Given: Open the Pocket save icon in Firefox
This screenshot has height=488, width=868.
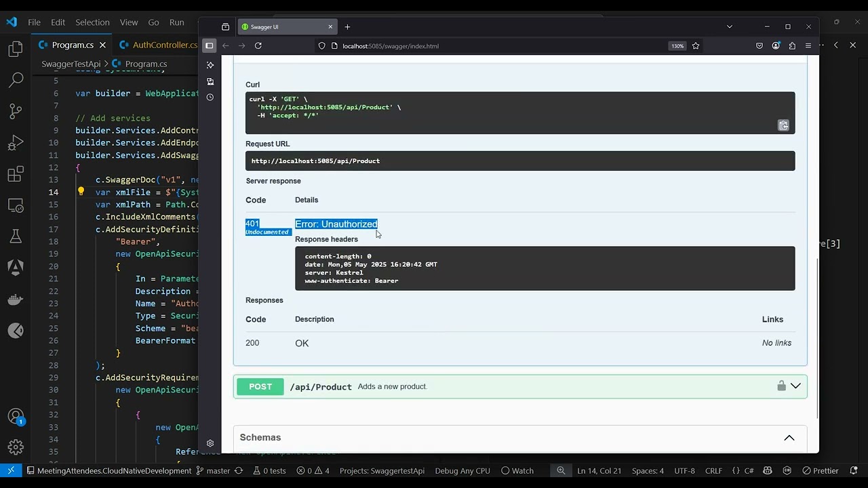Looking at the screenshot, I should tap(759, 45).
